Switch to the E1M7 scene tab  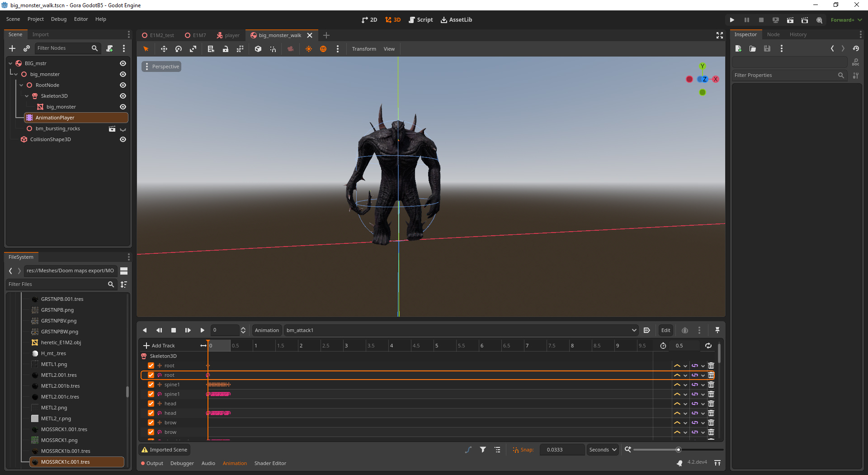click(195, 35)
